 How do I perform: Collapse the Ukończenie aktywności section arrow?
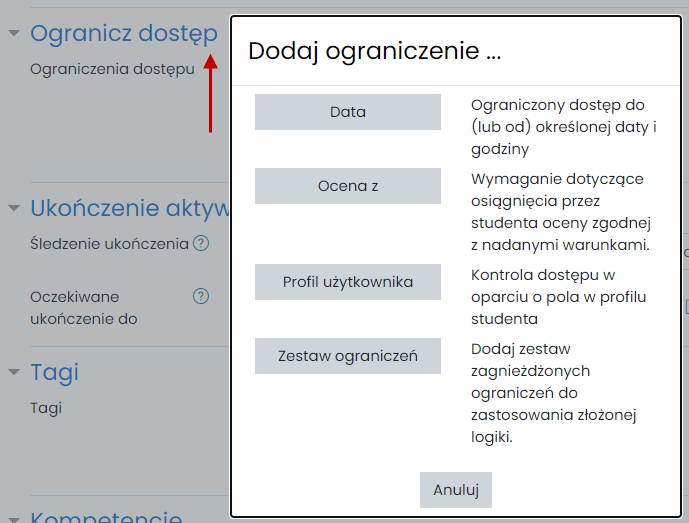point(14,208)
